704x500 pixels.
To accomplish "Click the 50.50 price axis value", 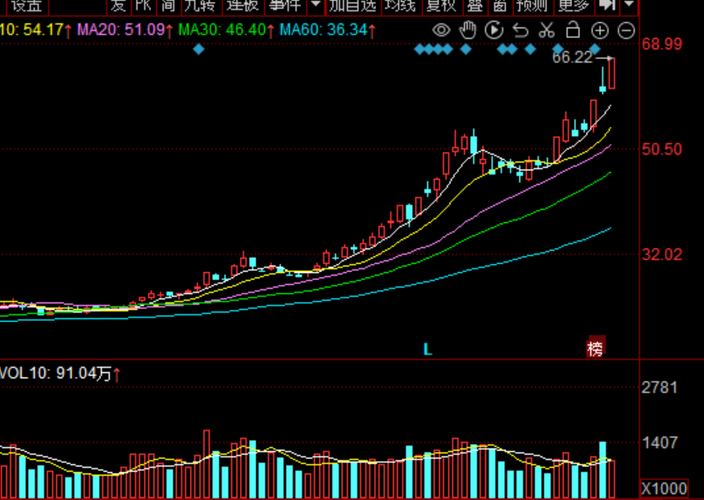I will point(662,149).
